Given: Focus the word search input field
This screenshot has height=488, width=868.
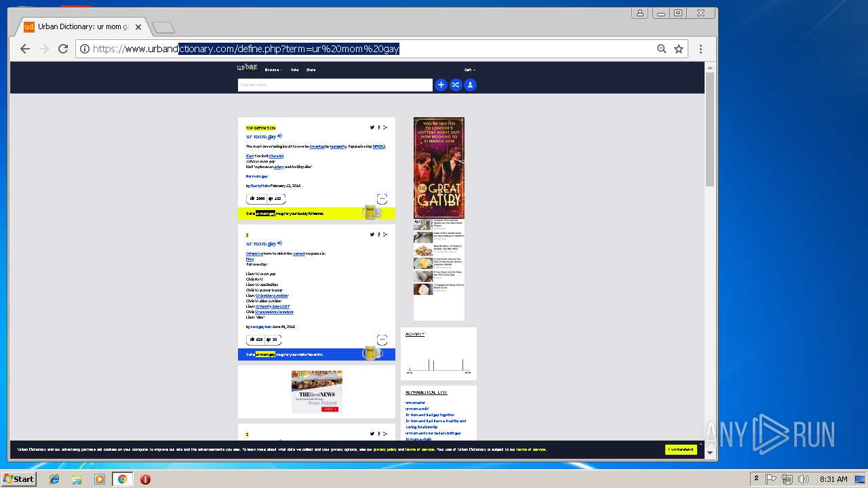Looking at the screenshot, I should click(335, 85).
